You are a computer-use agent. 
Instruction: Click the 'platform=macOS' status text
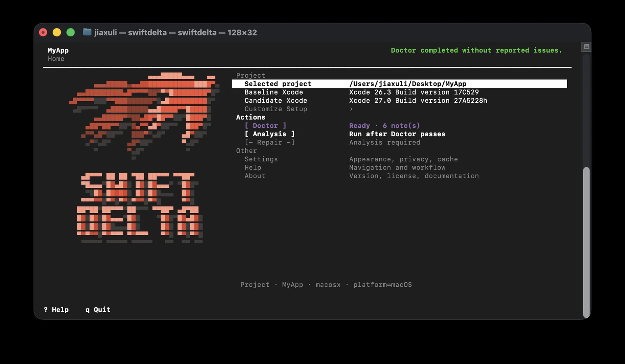382,285
